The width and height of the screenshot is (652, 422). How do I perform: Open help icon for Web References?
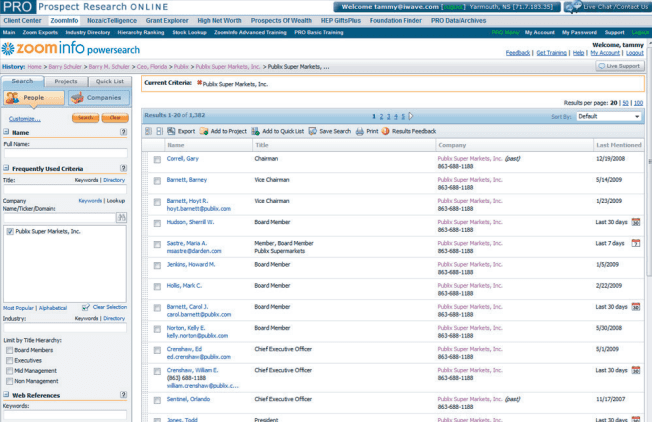(x=123, y=395)
